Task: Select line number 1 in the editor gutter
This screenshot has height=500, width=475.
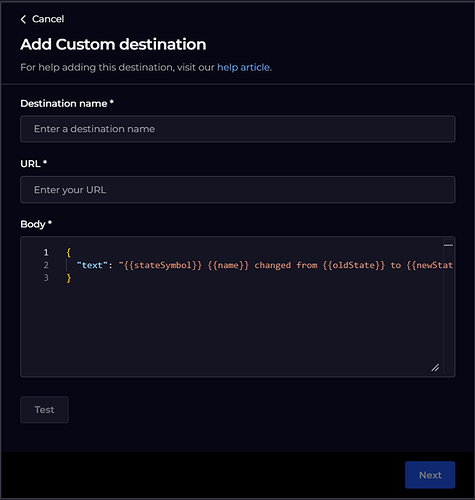Action: tap(46, 252)
